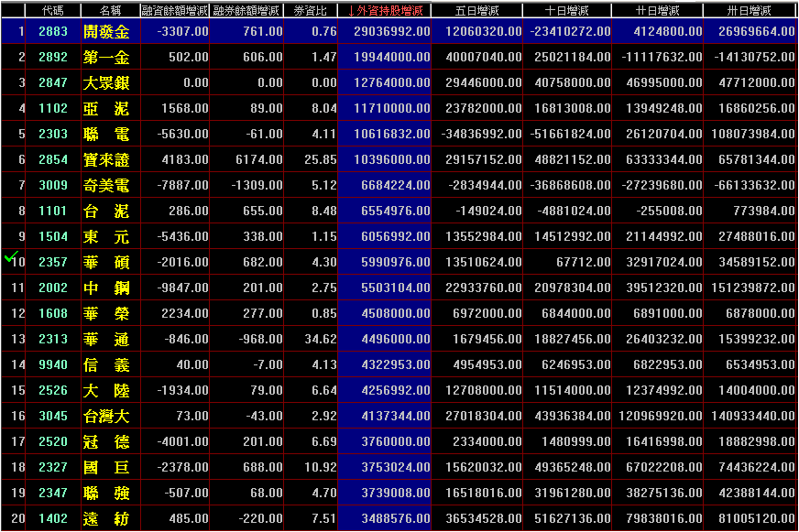Select the 台泥 stock name
799x532 pixels.
[106, 211]
